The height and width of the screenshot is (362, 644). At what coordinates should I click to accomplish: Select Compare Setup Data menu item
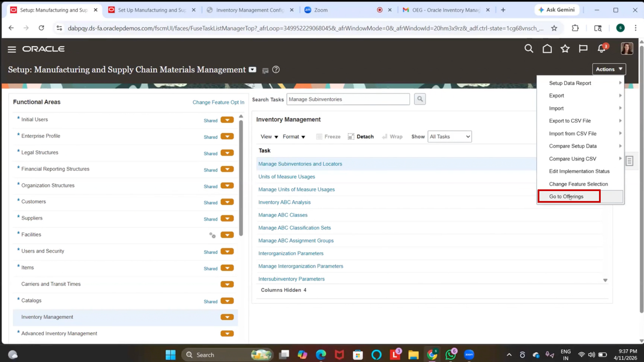[580, 146]
